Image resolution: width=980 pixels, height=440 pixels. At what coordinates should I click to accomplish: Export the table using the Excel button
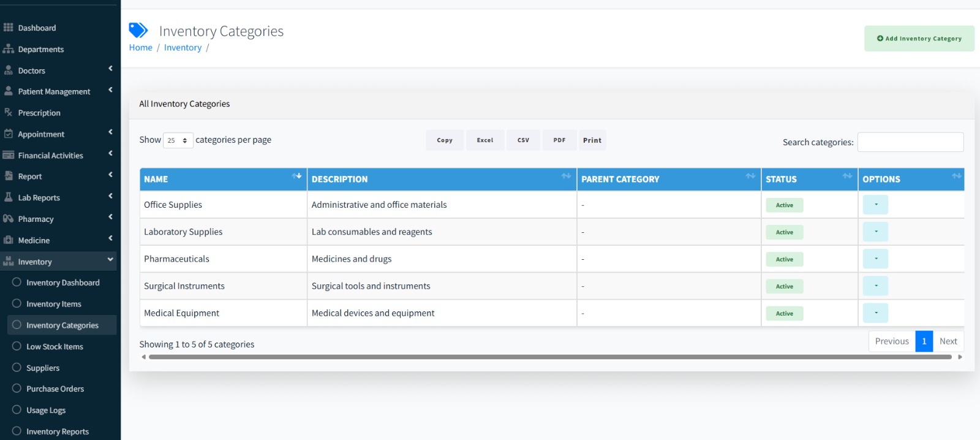tap(485, 140)
